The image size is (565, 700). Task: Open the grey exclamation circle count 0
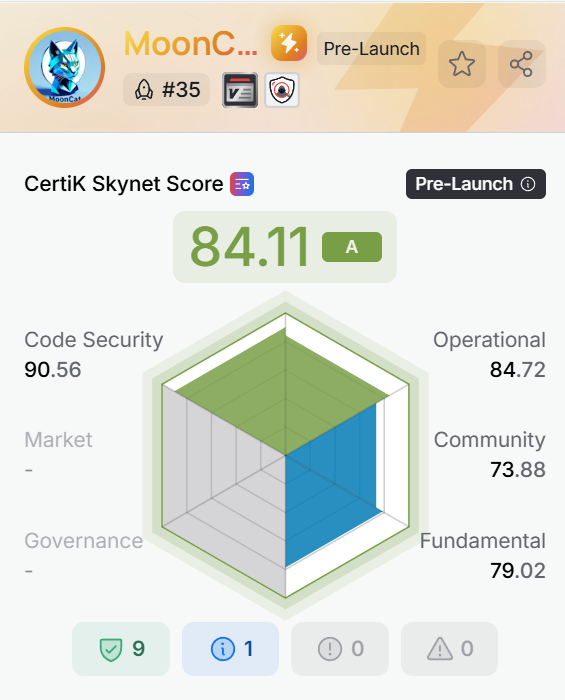(340, 649)
